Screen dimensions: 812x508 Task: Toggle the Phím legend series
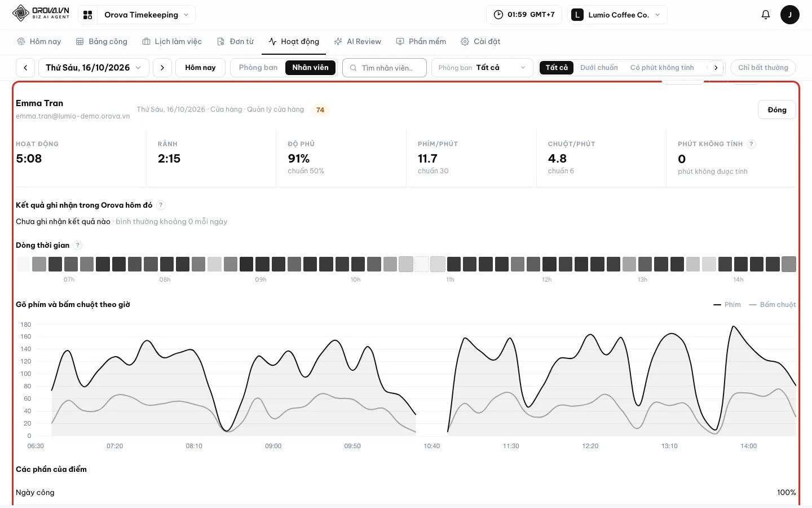[727, 305]
